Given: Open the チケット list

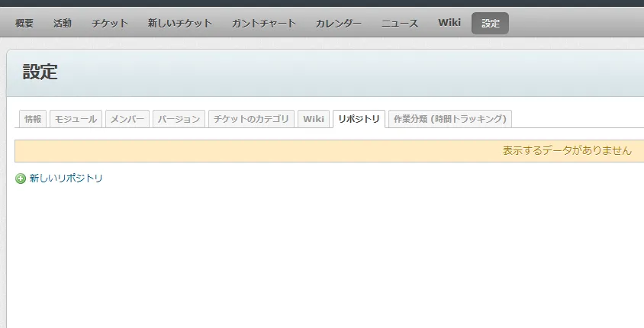Looking at the screenshot, I should click(110, 24).
